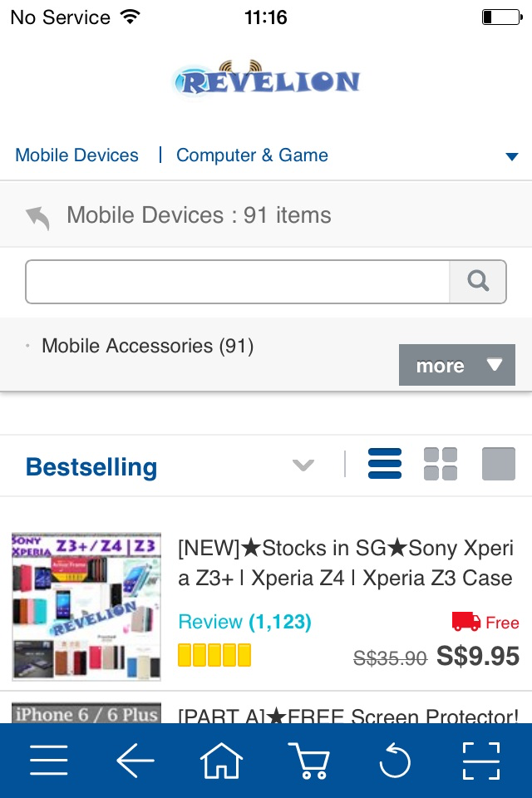
Task: Reload the page with refresh icon
Action: point(395,760)
